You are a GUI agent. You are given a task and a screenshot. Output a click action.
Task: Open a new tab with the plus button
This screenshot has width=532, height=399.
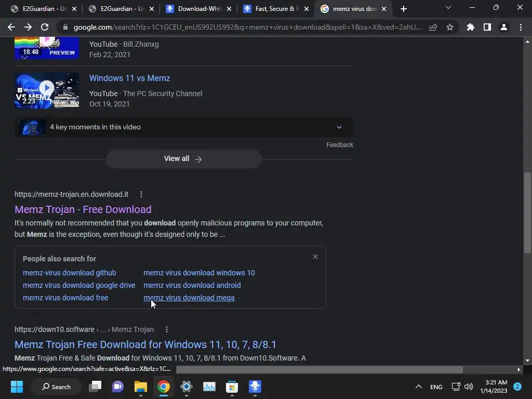tap(403, 9)
